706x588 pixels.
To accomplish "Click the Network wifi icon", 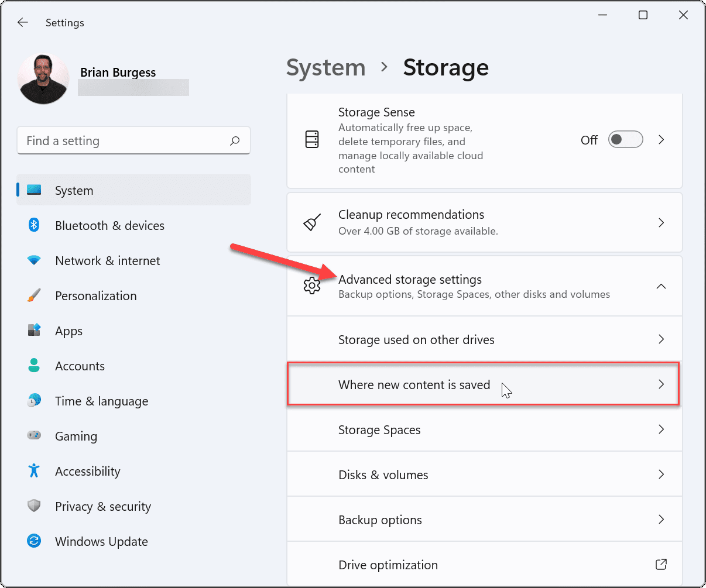I will click(x=34, y=260).
